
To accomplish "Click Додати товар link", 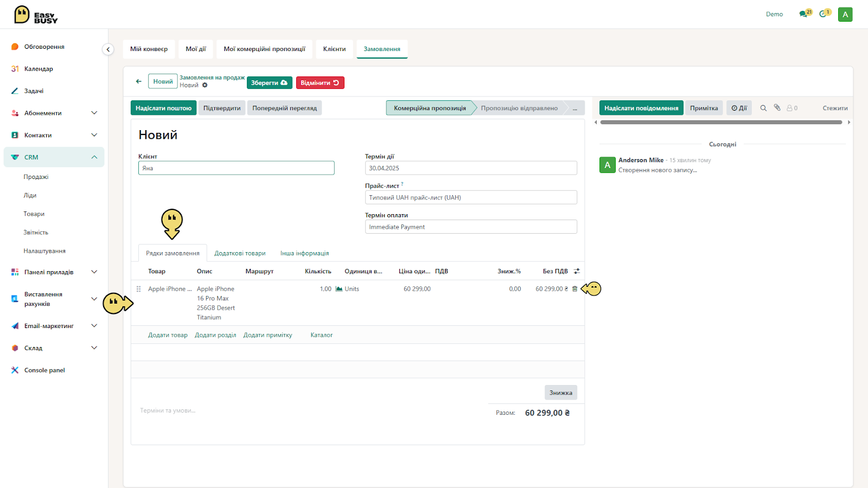I will click(168, 335).
